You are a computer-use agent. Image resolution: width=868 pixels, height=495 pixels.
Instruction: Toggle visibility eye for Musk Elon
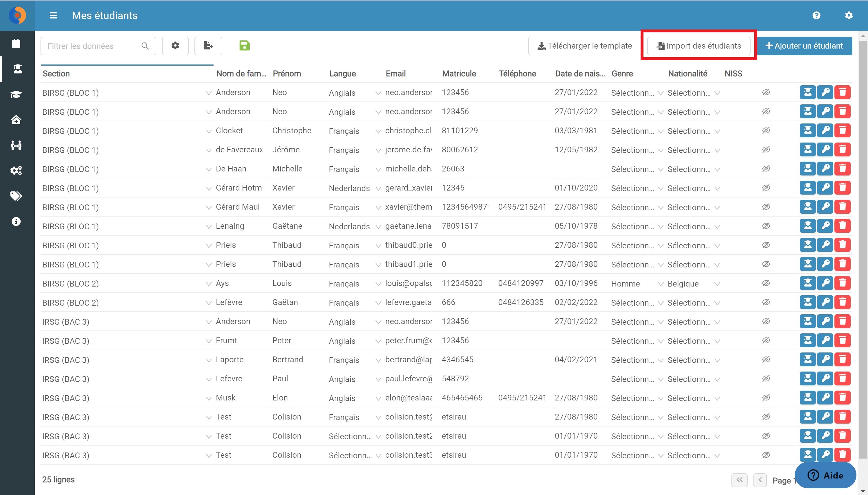click(766, 398)
